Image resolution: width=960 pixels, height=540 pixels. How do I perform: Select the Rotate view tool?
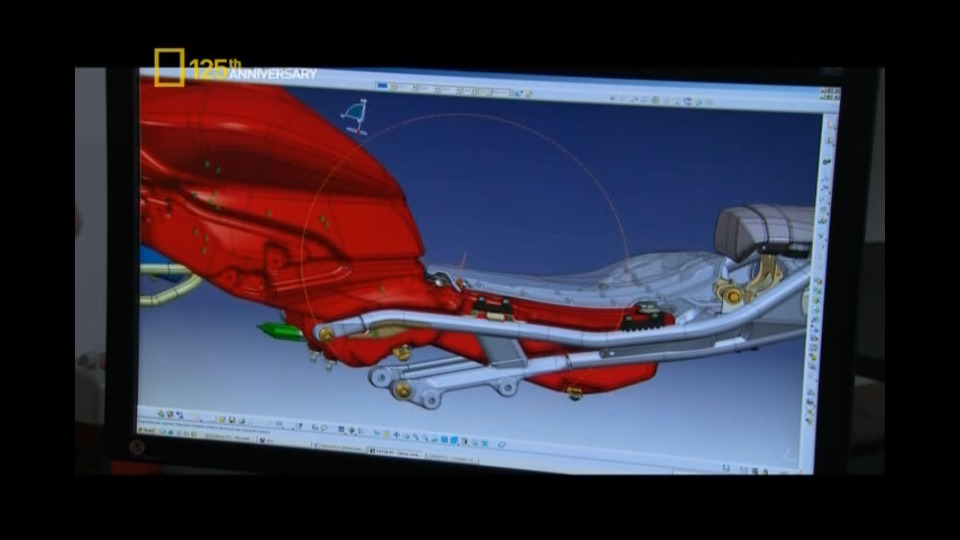407,435
